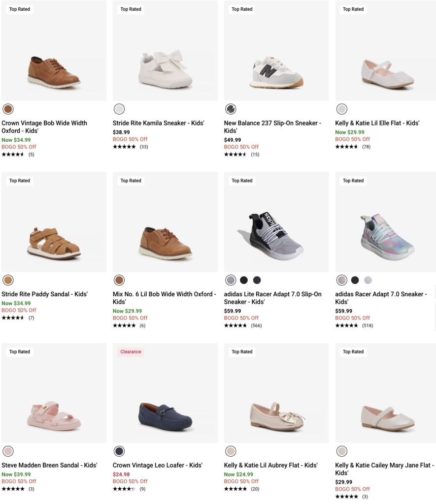436x504 pixels.
Task: Click the Kelly & Katie Lil Aubrey Flat title
Action: pyautogui.click(x=270, y=465)
